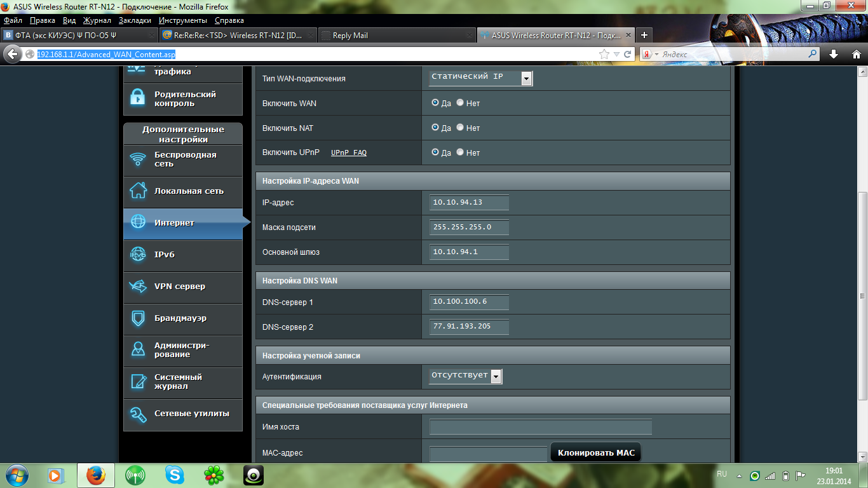The height and width of the screenshot is (488, 868).
Task: Click the Локальная сеть house icon
Action: pyautogui.click(x=138, y=191)
